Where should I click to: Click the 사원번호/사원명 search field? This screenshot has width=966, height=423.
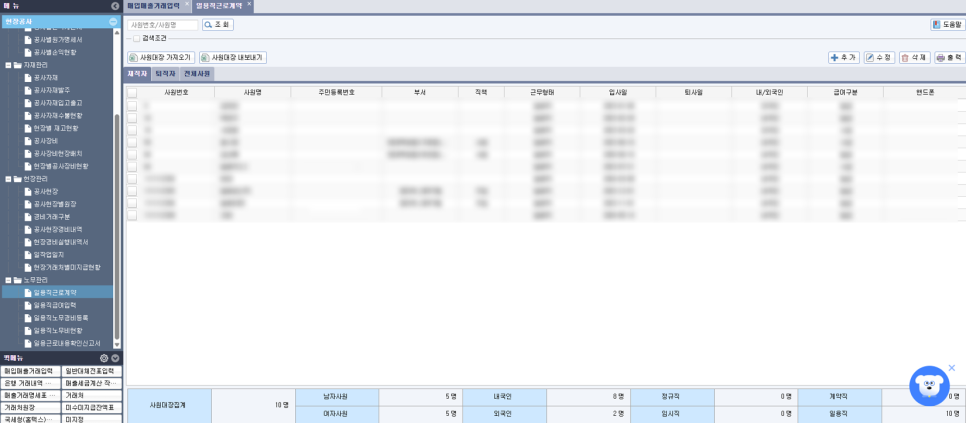(163, 25)
